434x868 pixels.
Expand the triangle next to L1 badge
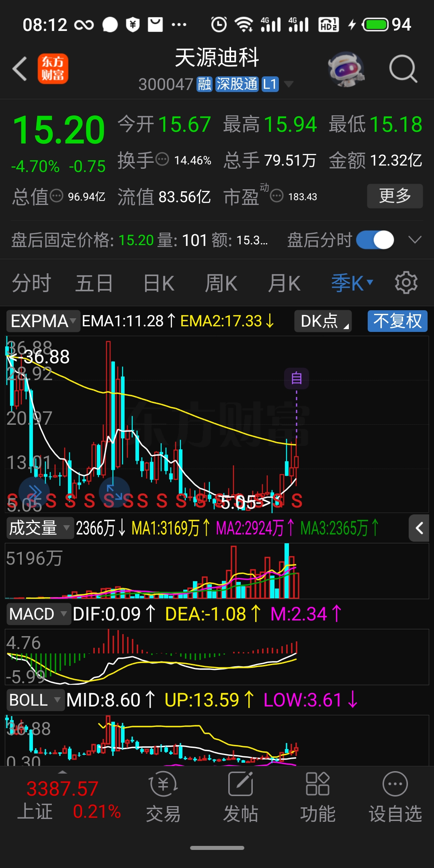[289, 84]
